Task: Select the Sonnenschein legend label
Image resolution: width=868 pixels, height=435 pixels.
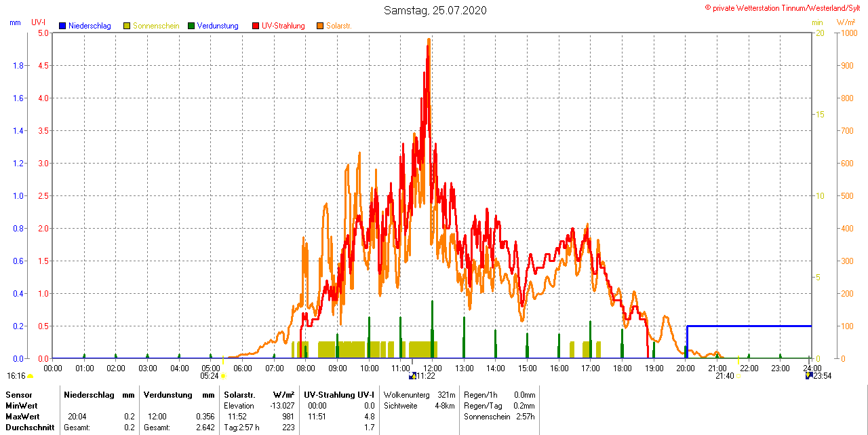Action: coord(156,26)
